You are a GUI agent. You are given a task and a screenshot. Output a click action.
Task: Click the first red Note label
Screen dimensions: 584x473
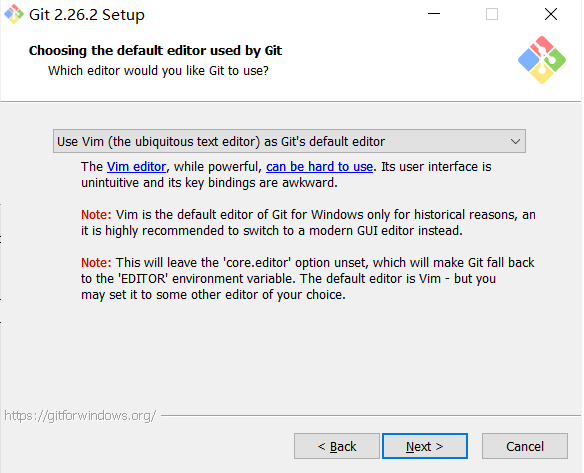coord(96,215)
